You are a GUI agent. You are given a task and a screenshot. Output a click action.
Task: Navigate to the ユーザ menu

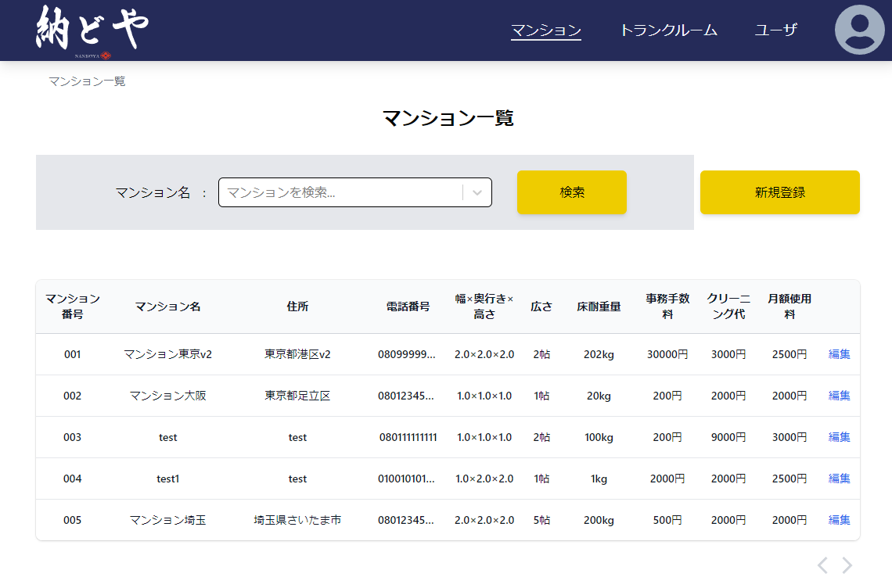point(775,30)
